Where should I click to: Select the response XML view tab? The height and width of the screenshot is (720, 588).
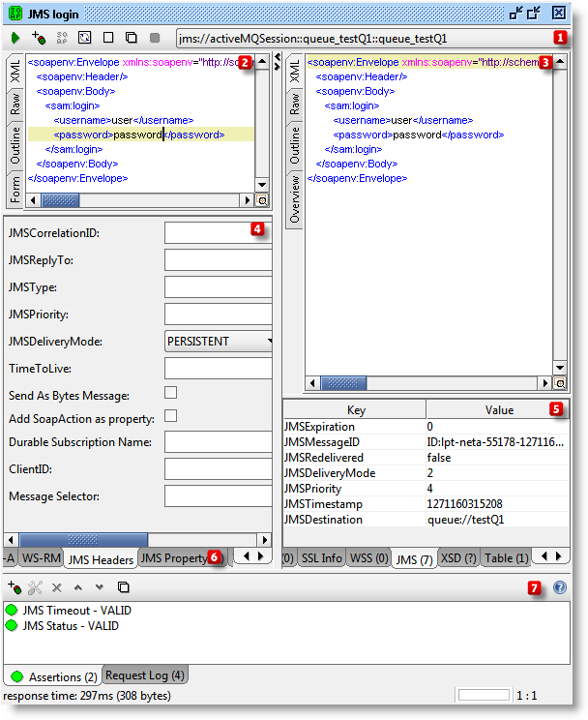tap(295, 71)
